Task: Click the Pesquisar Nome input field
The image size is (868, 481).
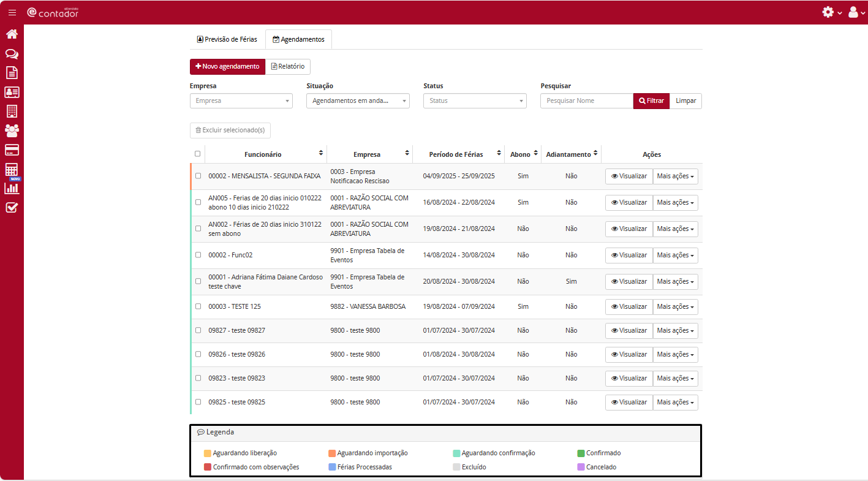Action: click(586, 101)
